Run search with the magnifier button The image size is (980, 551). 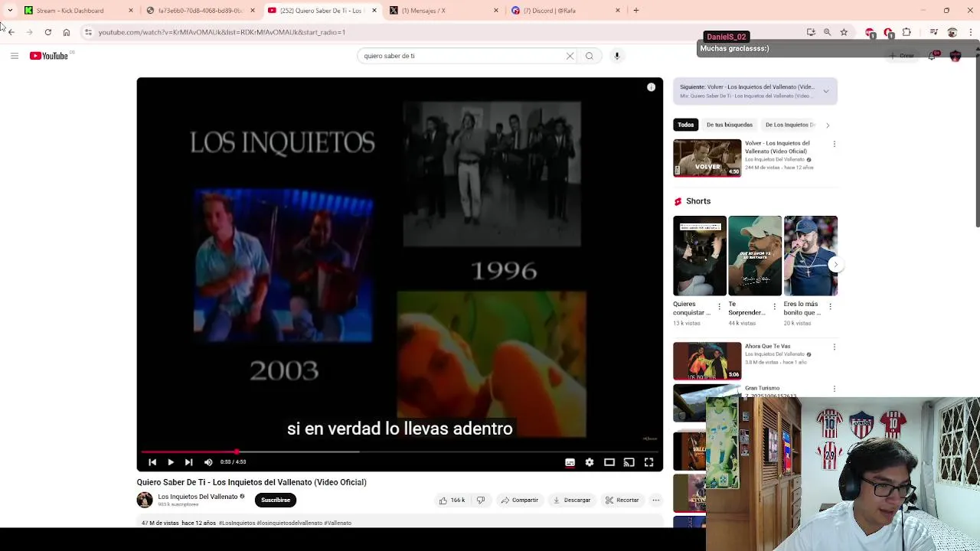click(x=590, y=56)
